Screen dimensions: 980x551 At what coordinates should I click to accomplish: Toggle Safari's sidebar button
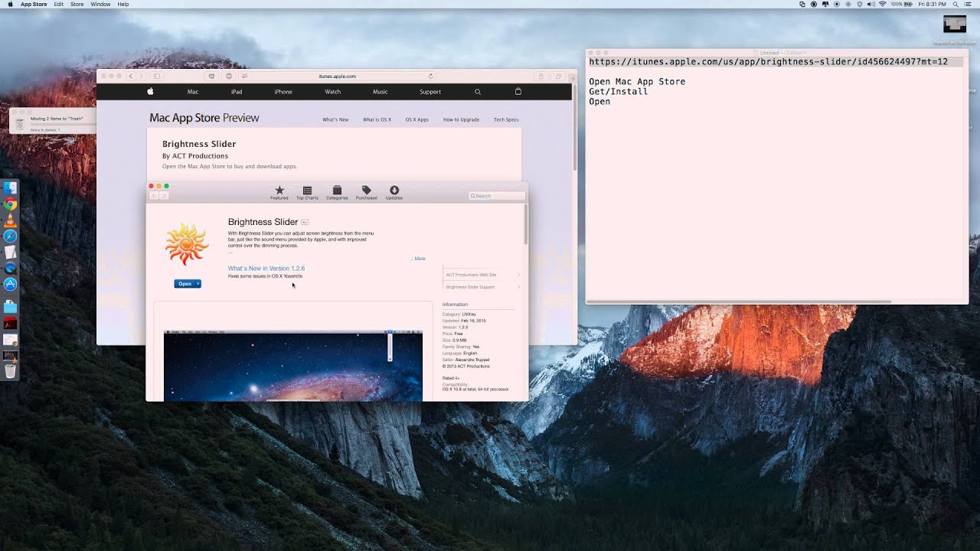click(x=157, y=76)
